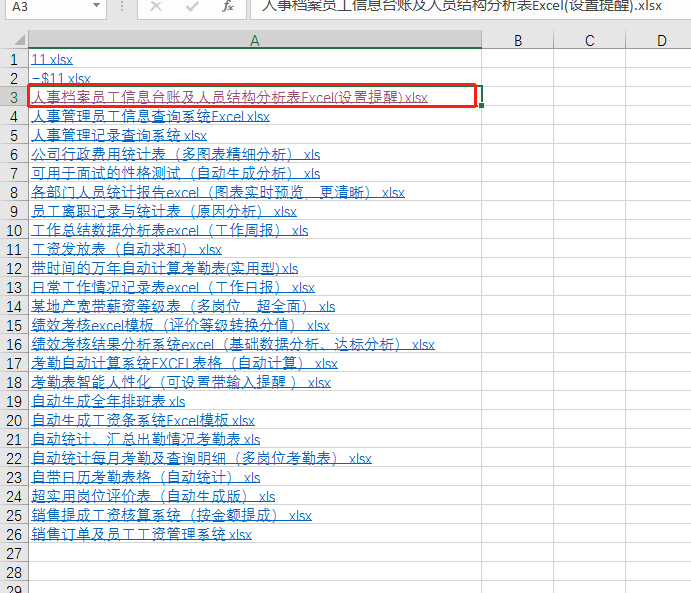Select column B header

[x=518, y=40]
